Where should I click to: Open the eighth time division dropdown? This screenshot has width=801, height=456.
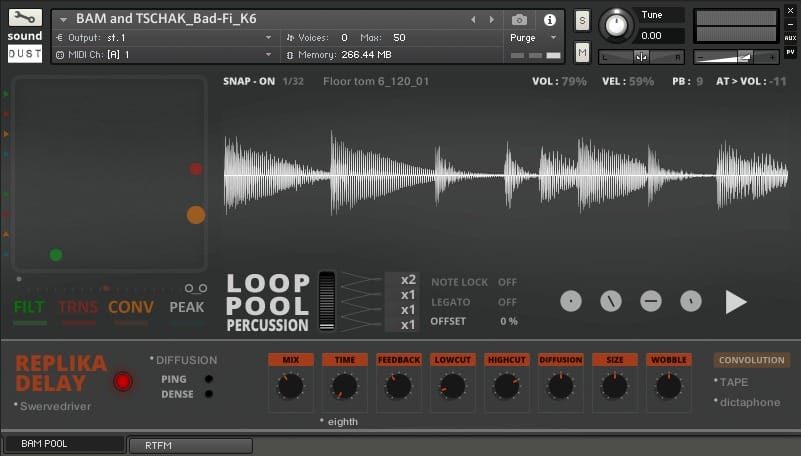[x=339, y=422]
